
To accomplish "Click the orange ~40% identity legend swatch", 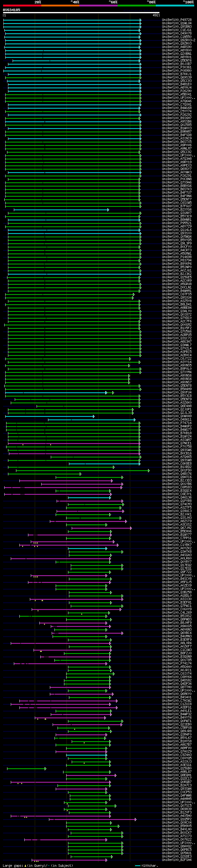I will [x=60, y=6].
